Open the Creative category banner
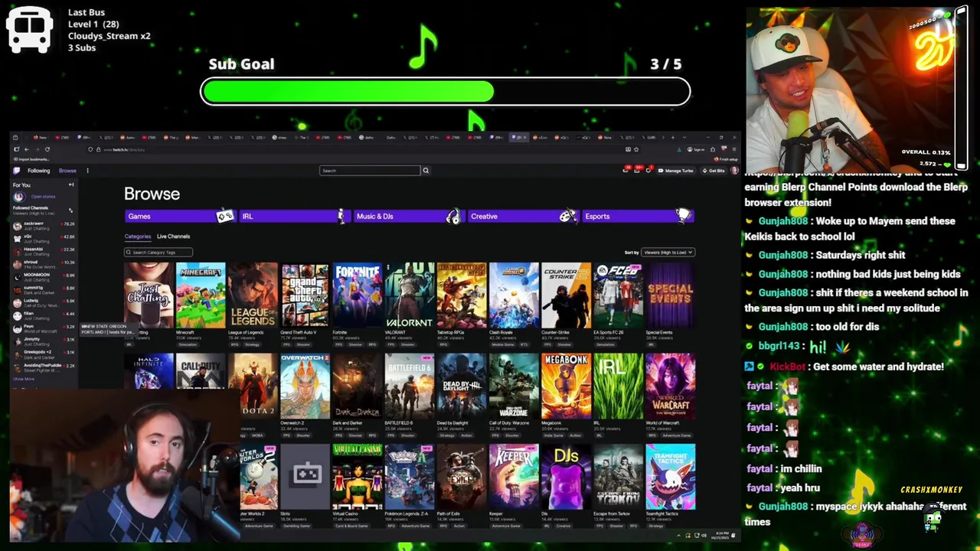The image size is (980, 551). (x=523, y=216)
